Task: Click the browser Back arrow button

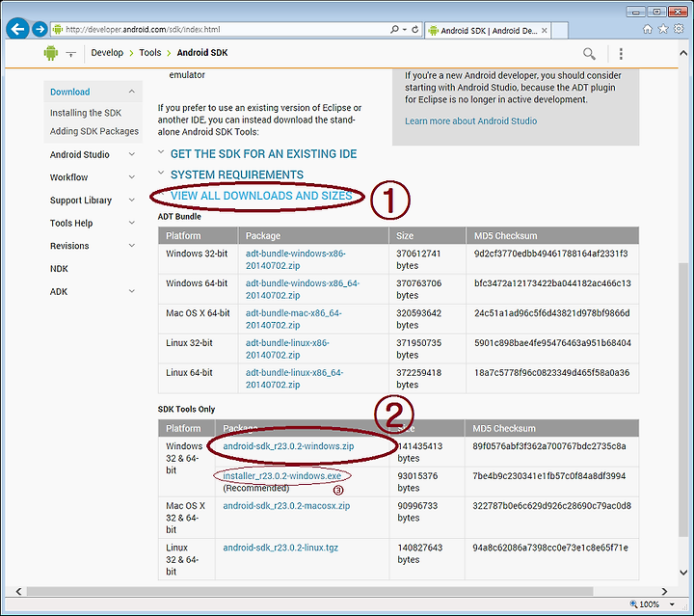Action: (17, 29)
